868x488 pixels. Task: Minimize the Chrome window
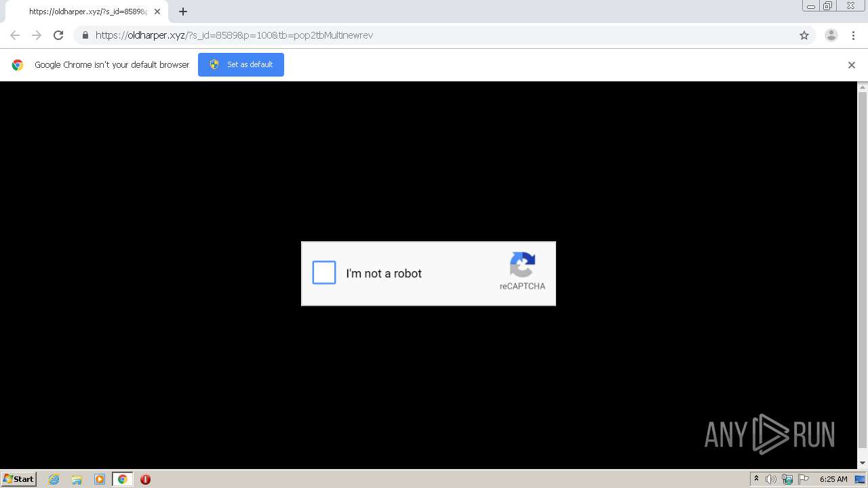tap(811, 6)
